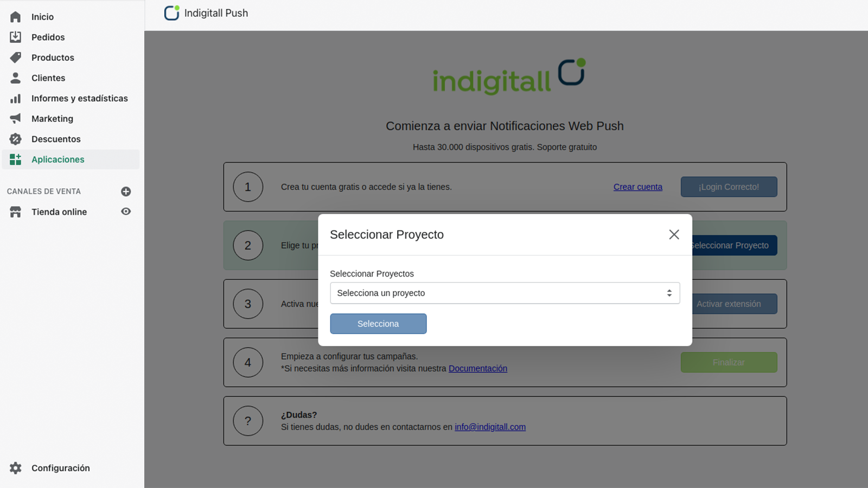Click the CANALES DE VENTA heading

(x=44, y=191)
